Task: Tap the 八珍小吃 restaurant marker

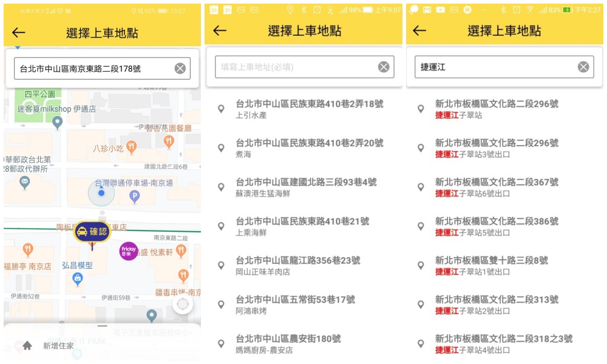Action: pos(131,147)
